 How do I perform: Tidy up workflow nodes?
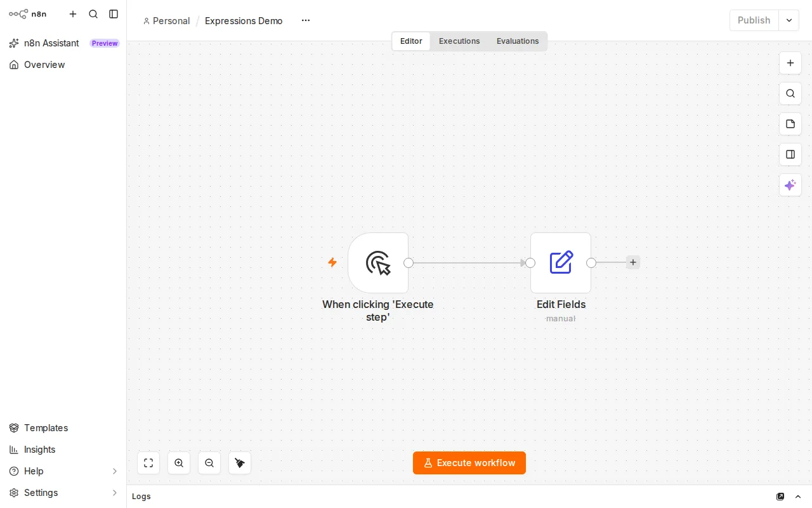[240, 463]
